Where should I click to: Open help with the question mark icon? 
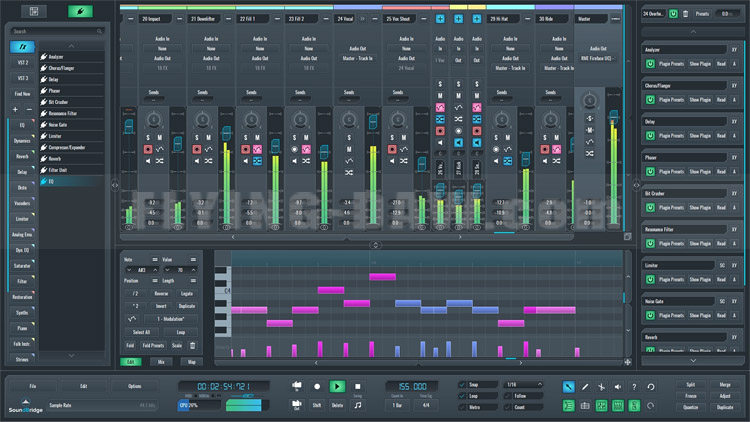(x=634, y=387)
